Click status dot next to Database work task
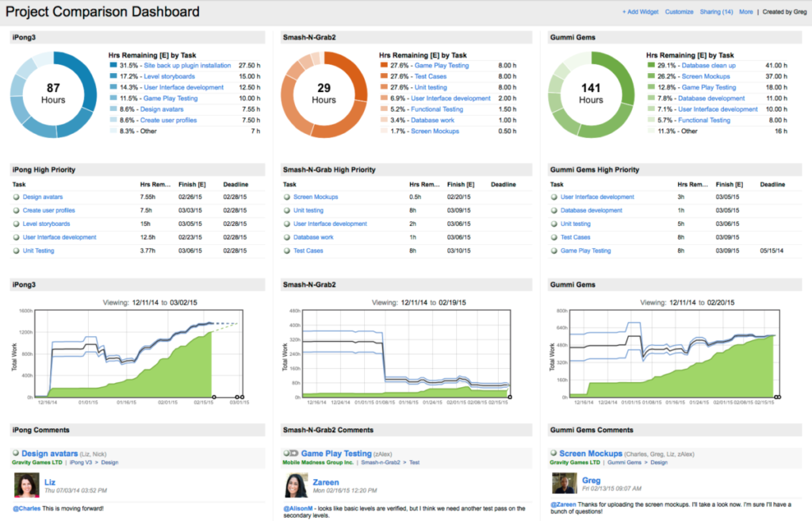Screen dimensions: 812x521 tap(286, 237)
